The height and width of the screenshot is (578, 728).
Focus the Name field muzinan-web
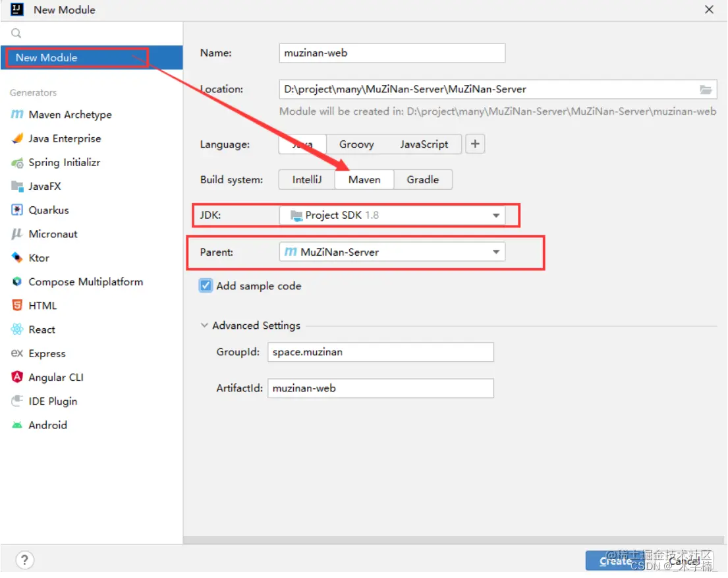[392, 53]
